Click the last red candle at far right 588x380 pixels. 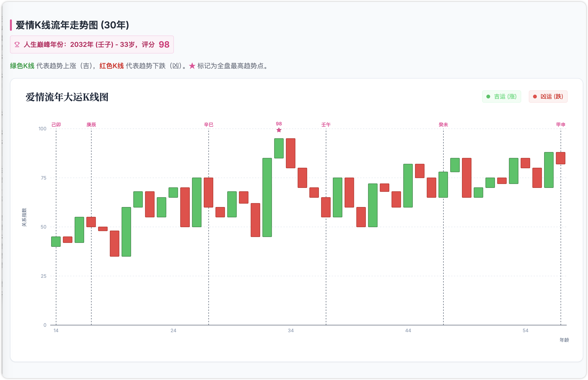click(x=561, y=158)
